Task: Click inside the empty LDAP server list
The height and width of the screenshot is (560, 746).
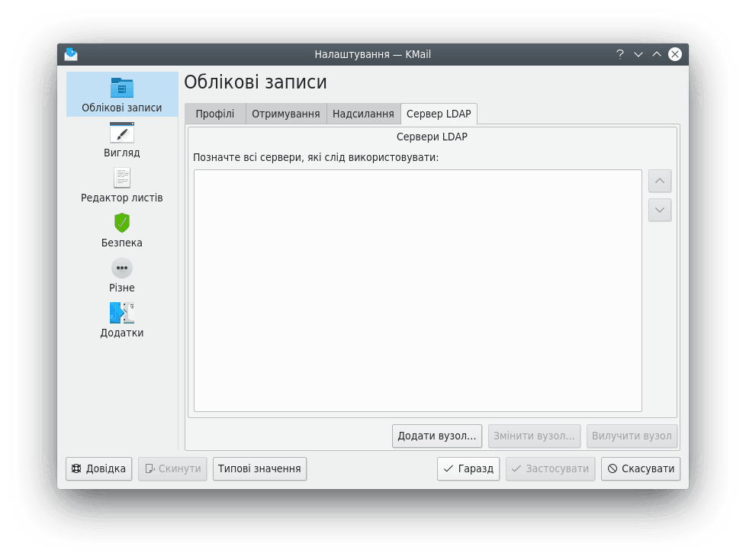Action: click(417, 290)
